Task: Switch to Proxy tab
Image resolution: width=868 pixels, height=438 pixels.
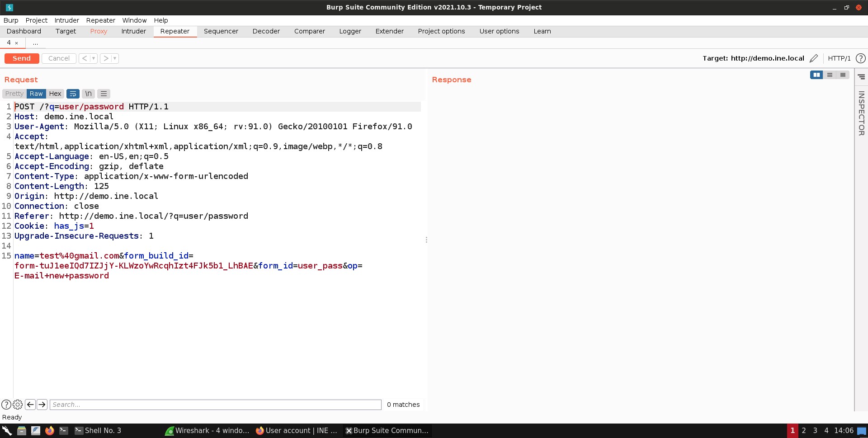Action: tap(99, 31)
